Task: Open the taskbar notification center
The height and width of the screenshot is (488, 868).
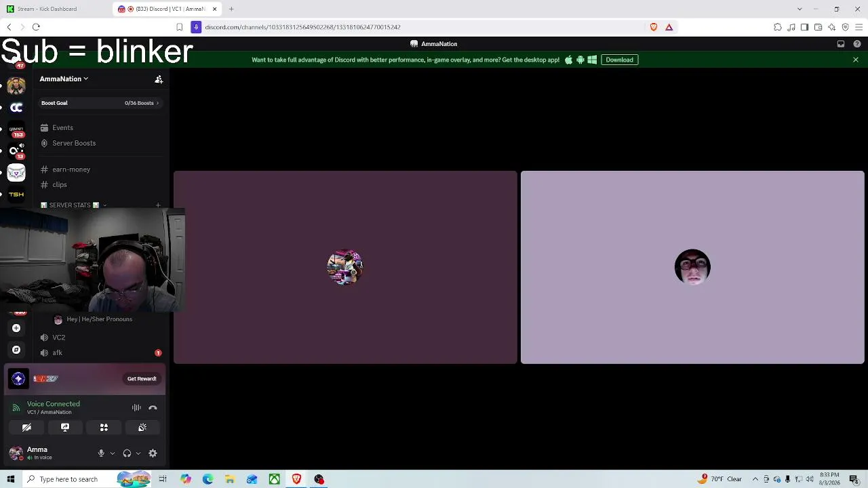Action: tap(854, 479)
